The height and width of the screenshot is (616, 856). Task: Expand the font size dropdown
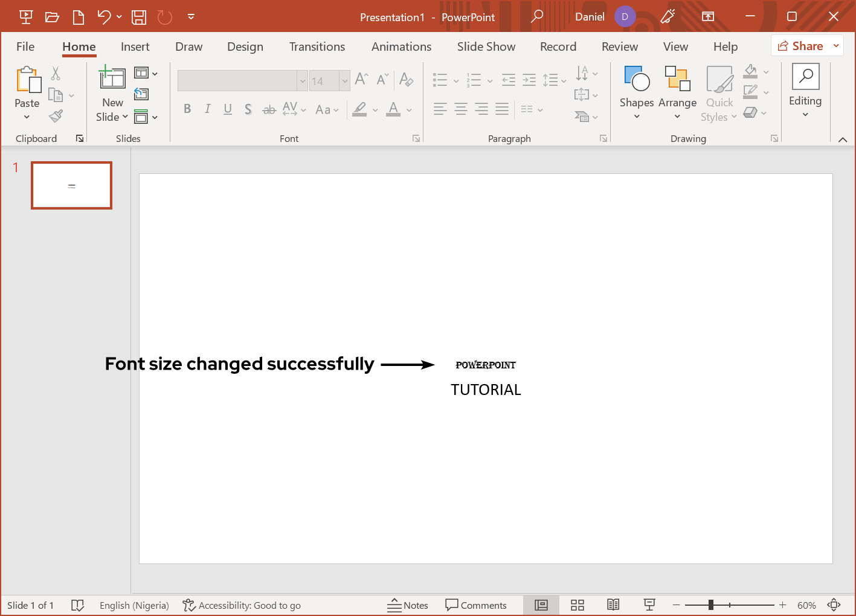coord(345,81)
